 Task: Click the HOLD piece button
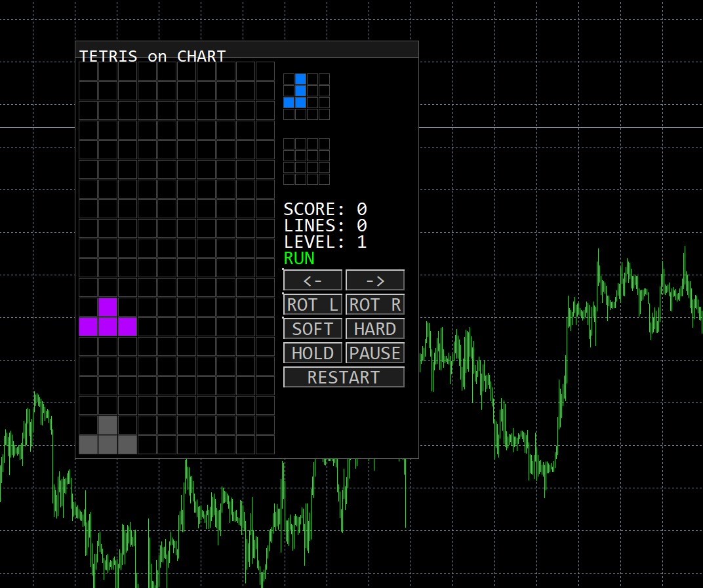312,353
